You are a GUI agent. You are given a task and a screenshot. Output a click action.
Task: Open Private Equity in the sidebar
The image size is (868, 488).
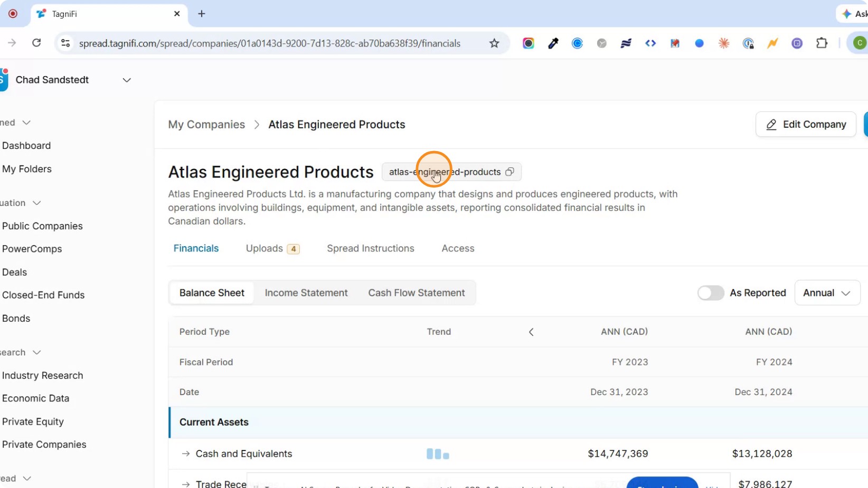[33, 421]
